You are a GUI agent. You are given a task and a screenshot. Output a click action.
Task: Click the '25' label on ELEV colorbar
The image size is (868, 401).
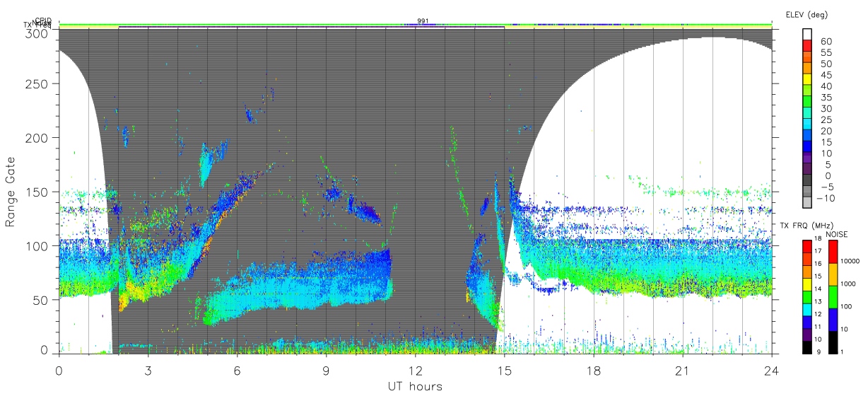click(x=826, y=120)
